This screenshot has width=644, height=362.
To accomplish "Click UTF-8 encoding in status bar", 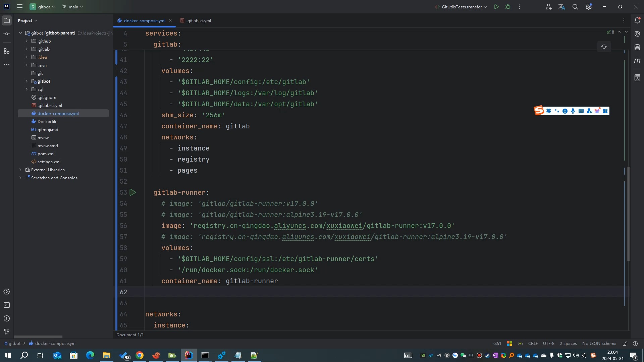I will coord(549,344).
